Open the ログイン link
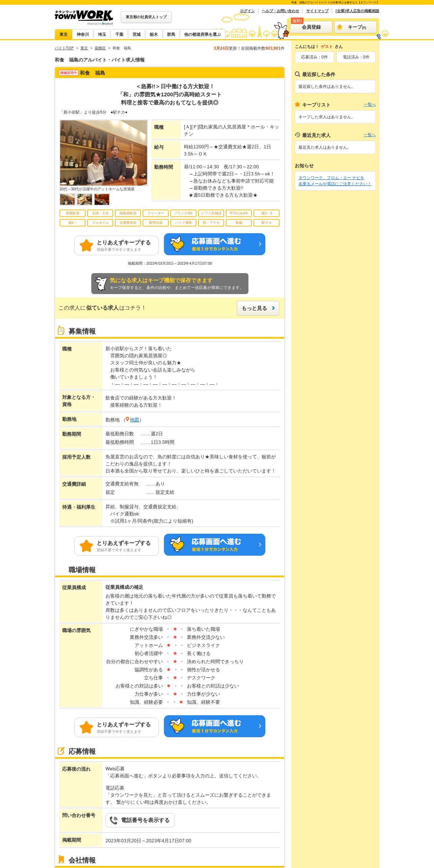 coord(247,11)
